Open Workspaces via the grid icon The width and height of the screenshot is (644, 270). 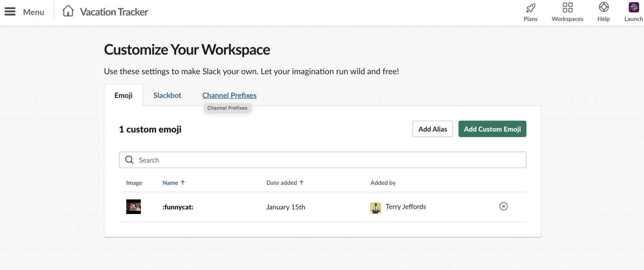[x=567, y=8]
